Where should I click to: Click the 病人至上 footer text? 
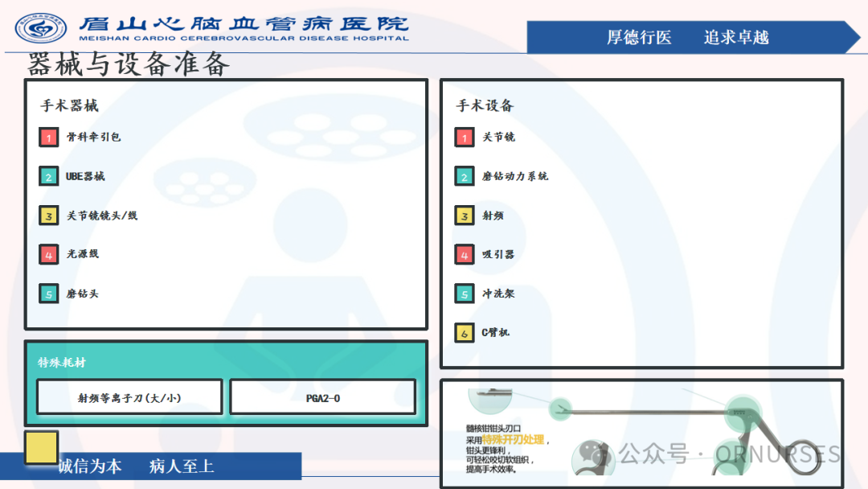click(x=182, y=466)
